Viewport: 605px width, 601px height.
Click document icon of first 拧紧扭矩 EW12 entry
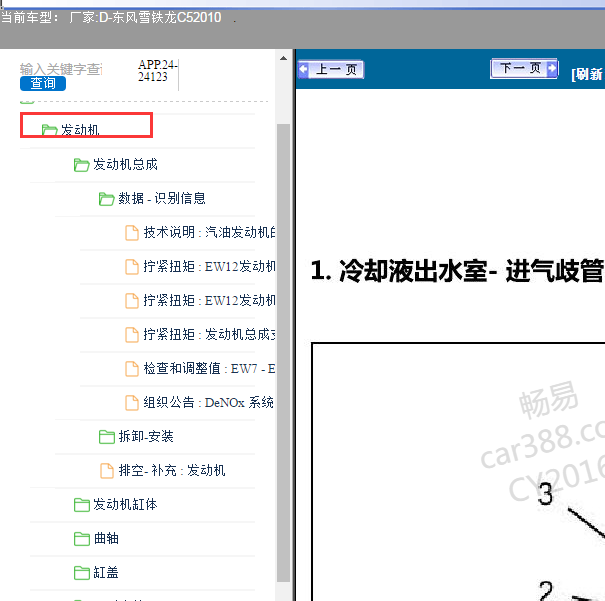point(132,267)
